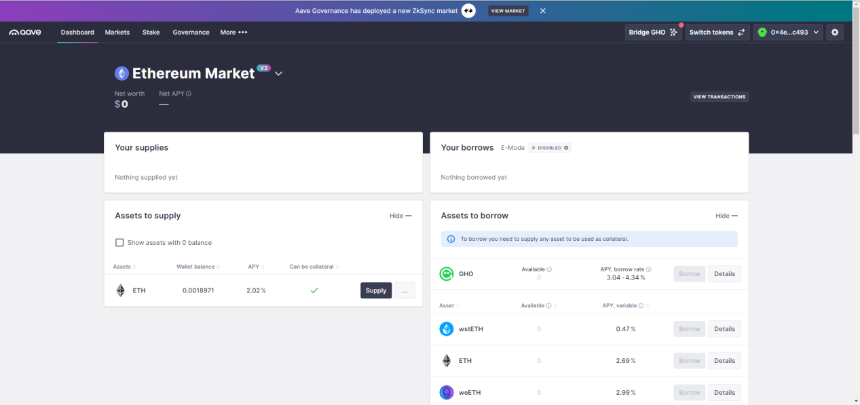
Task: Click the Available column info icon
Action: pyautogui.click(x=548, y=305)
